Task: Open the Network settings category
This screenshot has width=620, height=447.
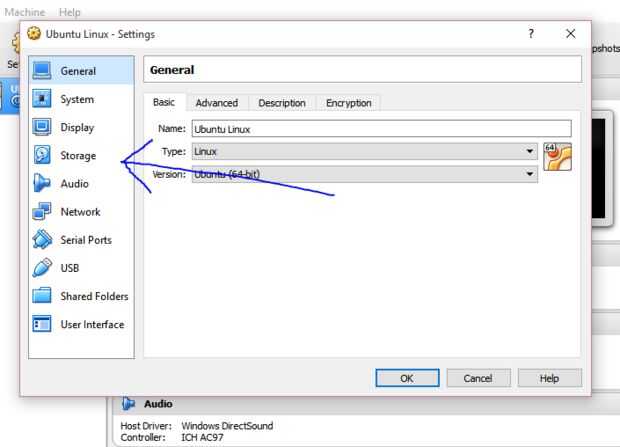Action: click(81, 211)
